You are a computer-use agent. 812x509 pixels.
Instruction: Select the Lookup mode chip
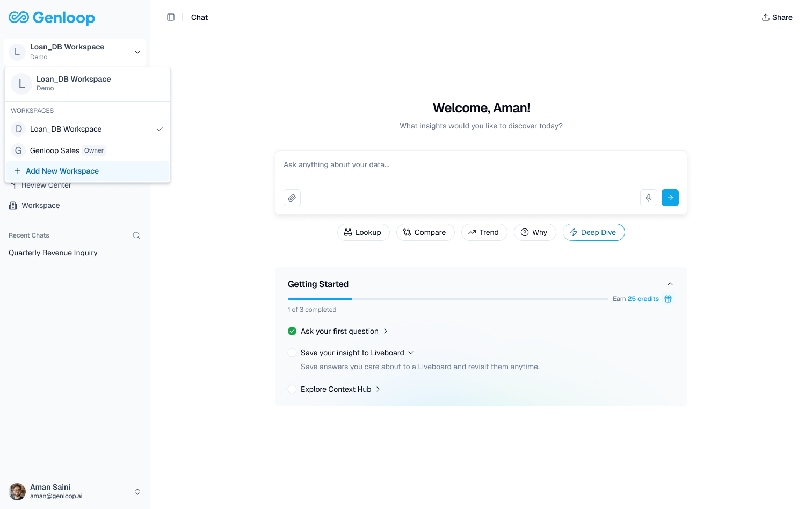coord(363,232)
